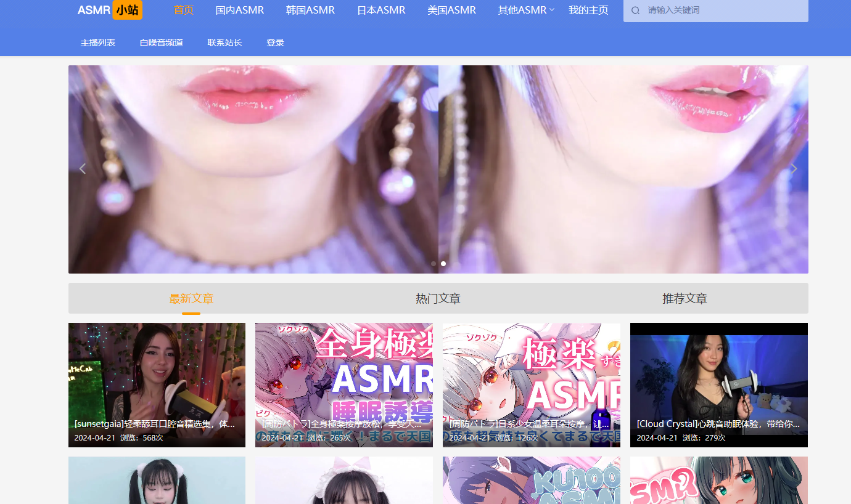Screen dimensions: 851x504
Task: Switch to the 热门文章 tab
Action: (x=438, y=299)
